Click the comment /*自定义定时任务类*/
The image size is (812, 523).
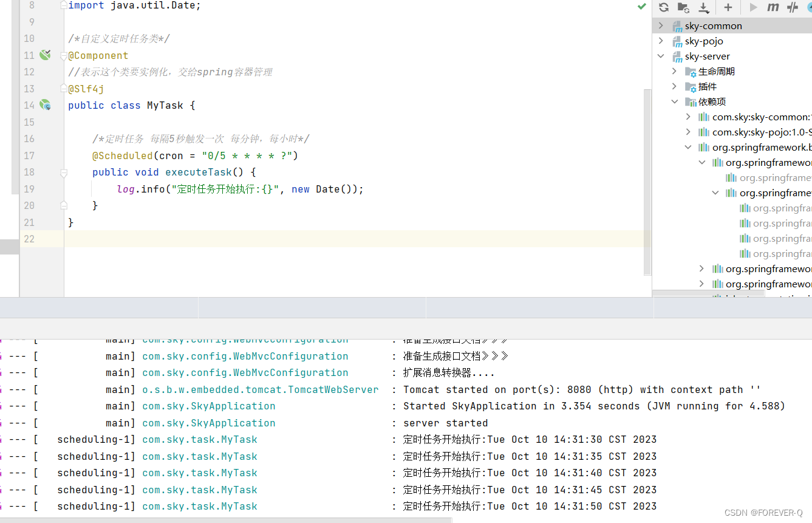click(119, 39)
